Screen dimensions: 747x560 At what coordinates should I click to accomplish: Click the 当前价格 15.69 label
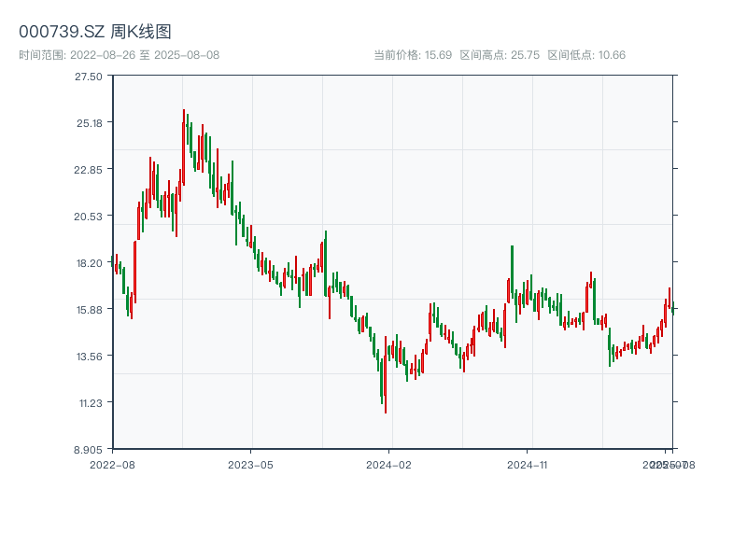413,55
